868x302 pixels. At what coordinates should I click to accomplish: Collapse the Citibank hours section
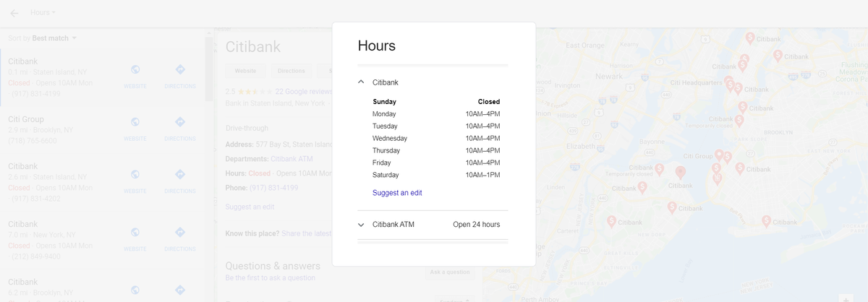[x=361, y=82]
